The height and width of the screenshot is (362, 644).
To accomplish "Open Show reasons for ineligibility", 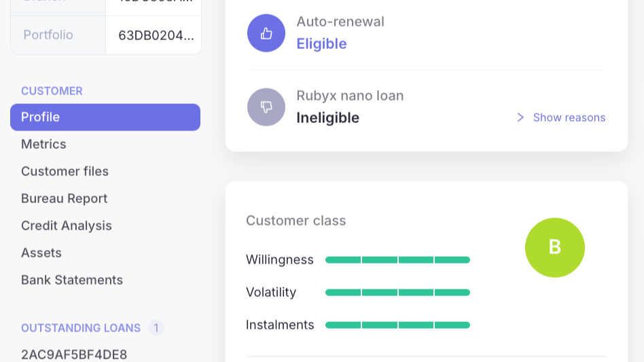I will [x=569, y=117].
